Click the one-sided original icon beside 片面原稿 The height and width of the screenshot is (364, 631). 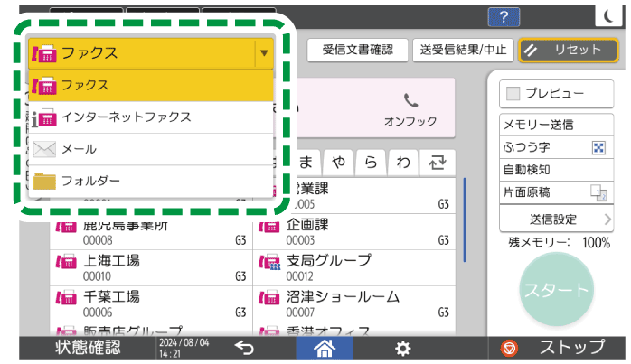[x=598, y=192]
